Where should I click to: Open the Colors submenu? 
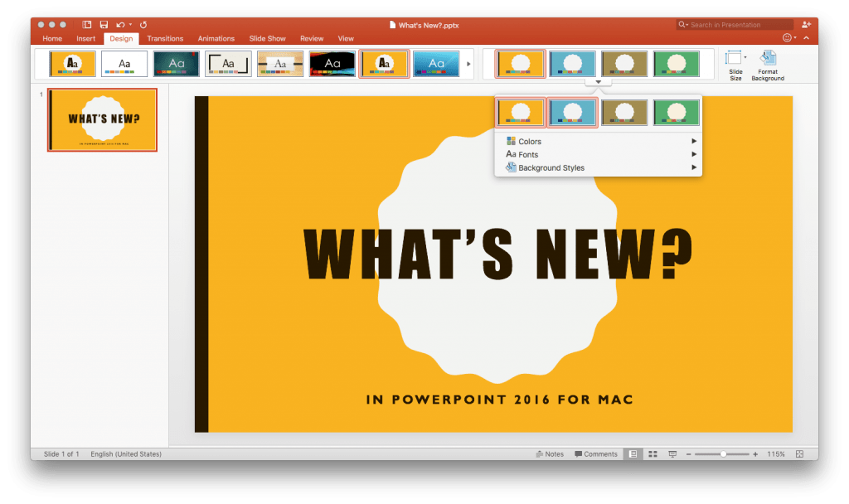[x=599, y=141]
